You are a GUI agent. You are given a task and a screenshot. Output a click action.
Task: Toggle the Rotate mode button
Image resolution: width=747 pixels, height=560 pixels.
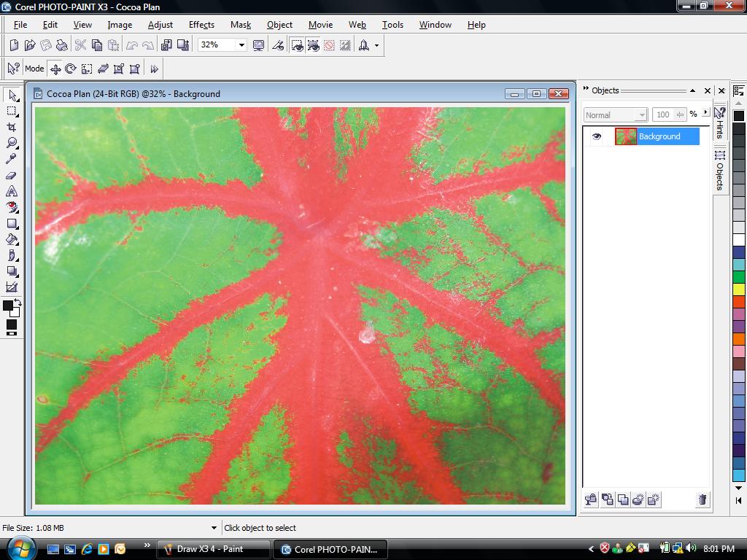[x=71, y=69]
